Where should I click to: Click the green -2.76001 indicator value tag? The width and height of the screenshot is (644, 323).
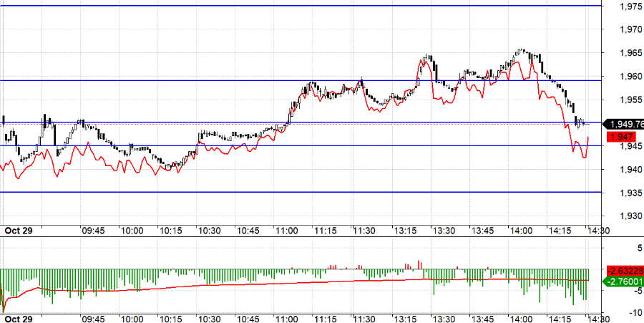tap(624, 282)
